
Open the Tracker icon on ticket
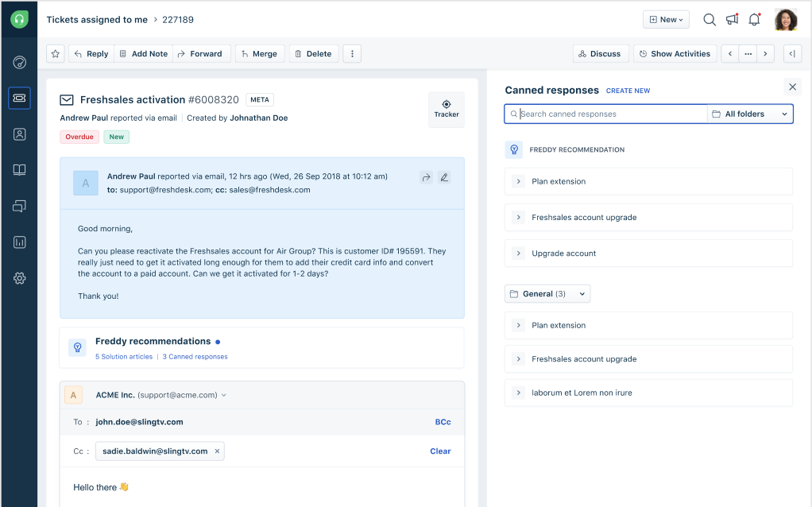click(447, 110)
